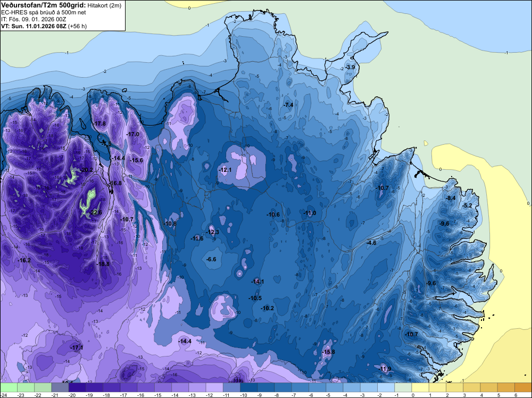
Task: Select the -11.9 temperature value
Action: (385, 369)
